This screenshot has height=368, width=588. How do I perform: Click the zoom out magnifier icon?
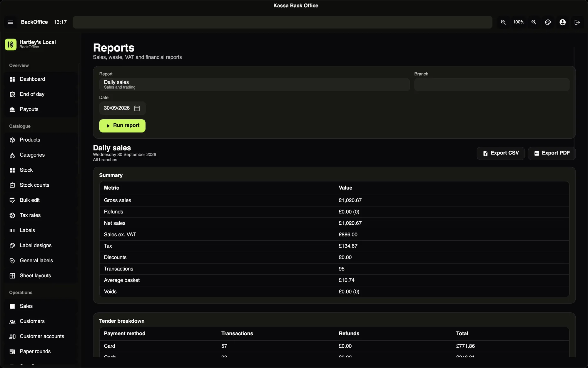pos(503,22)
